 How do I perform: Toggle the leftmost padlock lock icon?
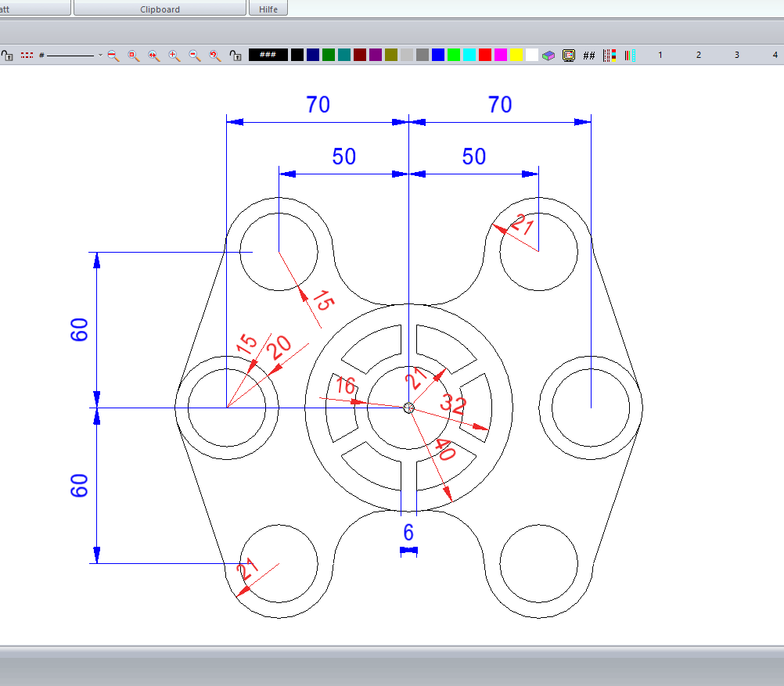(x=7, y=56)
